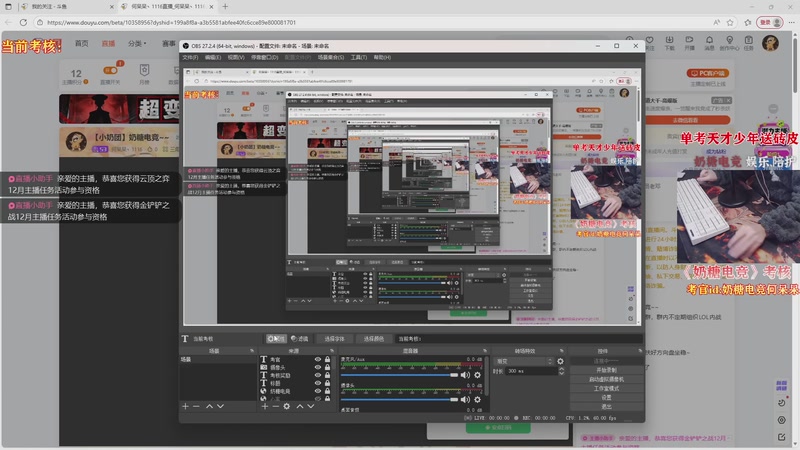This screenshot has width=800, height=450.
Task: Open 麦克风/Aux audio settings gear in OBS mixer
Action: point(478,375)
